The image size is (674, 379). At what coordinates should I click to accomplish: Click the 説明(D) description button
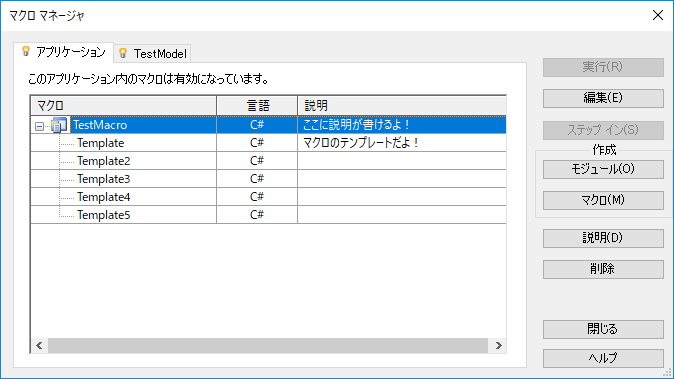[603, 238]
